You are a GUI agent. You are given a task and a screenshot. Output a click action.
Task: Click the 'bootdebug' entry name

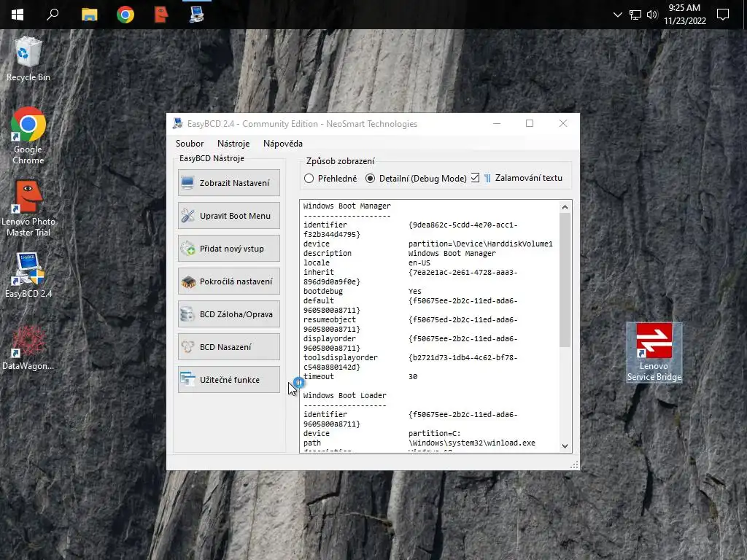point(323,291)
